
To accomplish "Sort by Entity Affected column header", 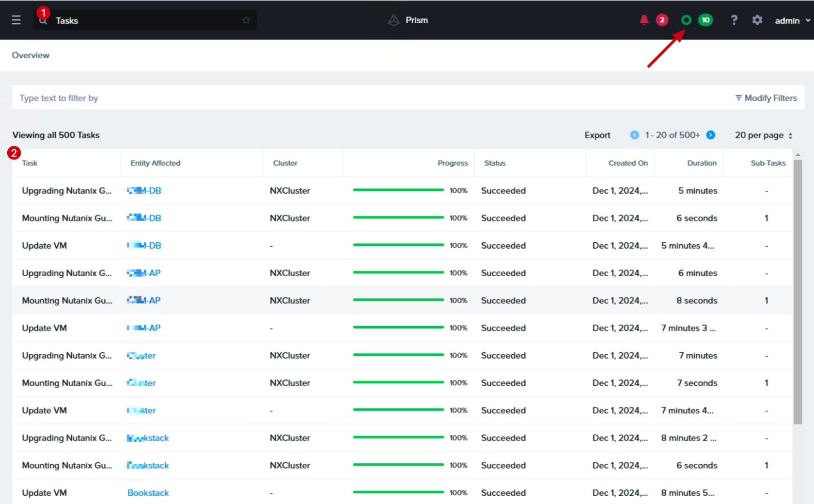I will pos(155,163).
